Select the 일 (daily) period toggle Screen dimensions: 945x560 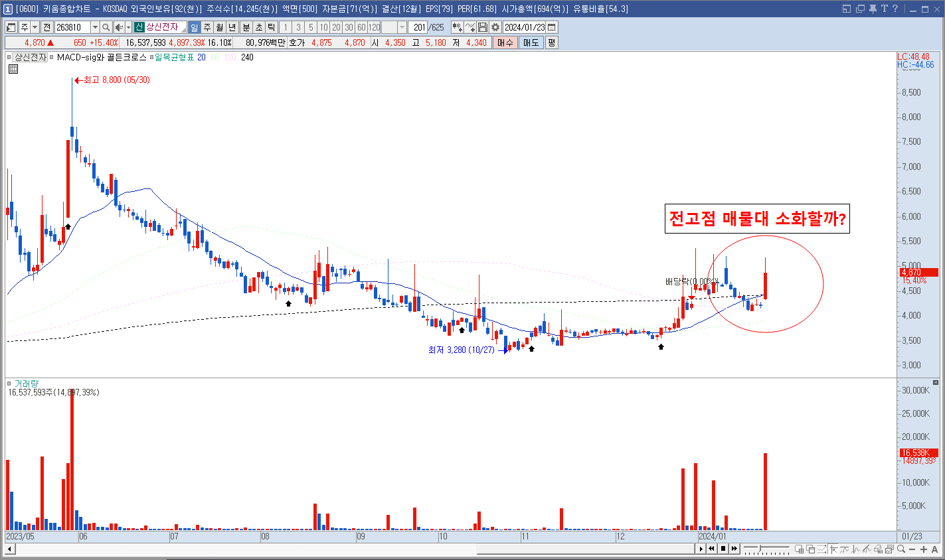pyautogui.click(x=194, y=27)
